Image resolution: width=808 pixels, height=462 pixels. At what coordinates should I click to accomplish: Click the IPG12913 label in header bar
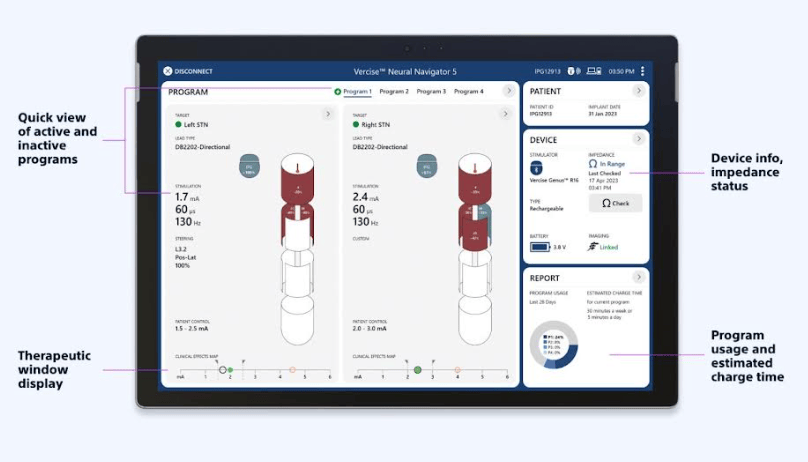click(547, 72)
